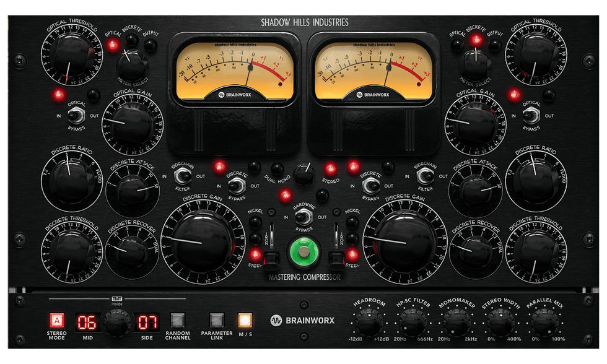Image resolution: width=607 pixels, height=364 pixels.
Task: Click the right channel Optical Gain knob
Action: coord(476,124)
